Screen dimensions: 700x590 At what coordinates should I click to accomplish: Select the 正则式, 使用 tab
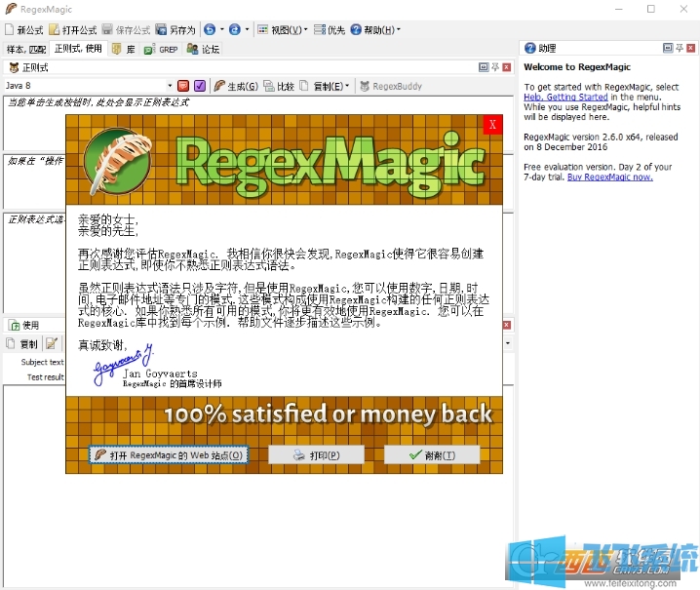(78, 49)
